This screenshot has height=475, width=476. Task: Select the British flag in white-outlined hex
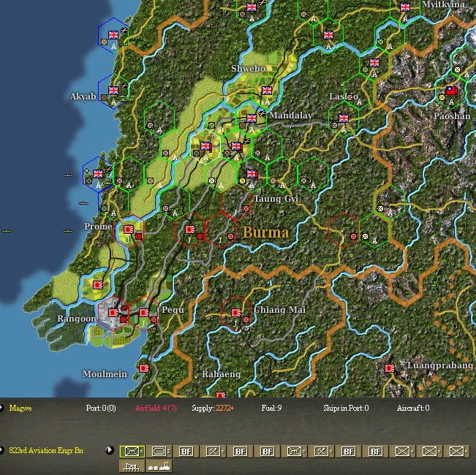205,146
